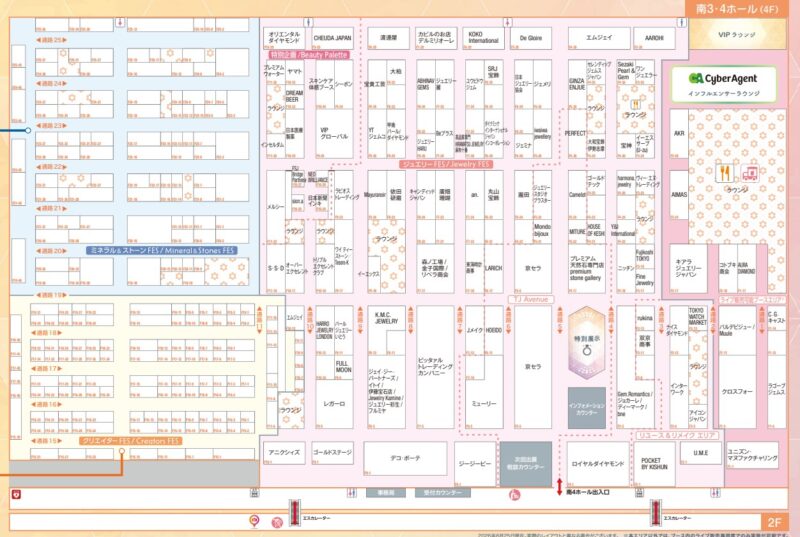Click the 特別展示 hexagon display
800x537 pixels.
pyautogui.click(x=587, y=343)
